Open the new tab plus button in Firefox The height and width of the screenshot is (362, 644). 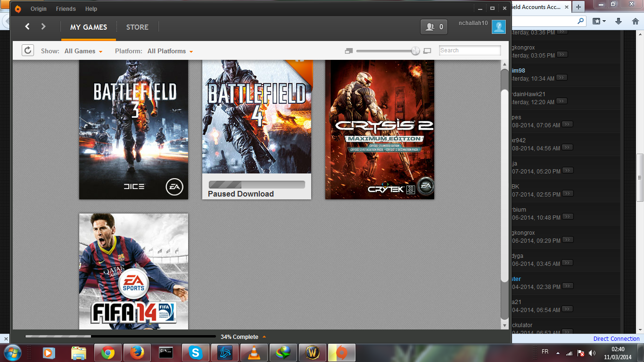point(578,7)
